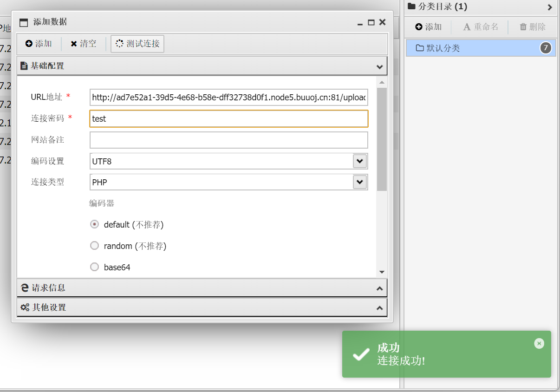Click the scroll up arrow in the form
Image resolution: width=560 pixels, height=392 pixels.
(382, 83)
